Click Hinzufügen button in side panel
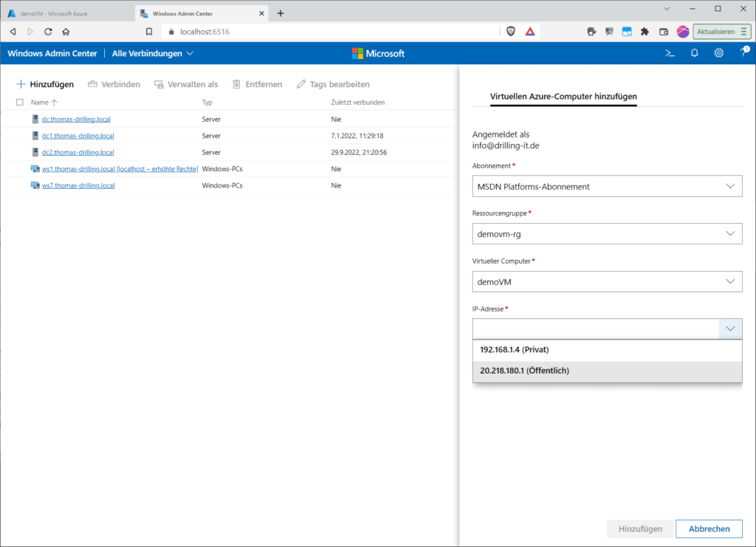The image size is (756, 547). tap(640, 529)
